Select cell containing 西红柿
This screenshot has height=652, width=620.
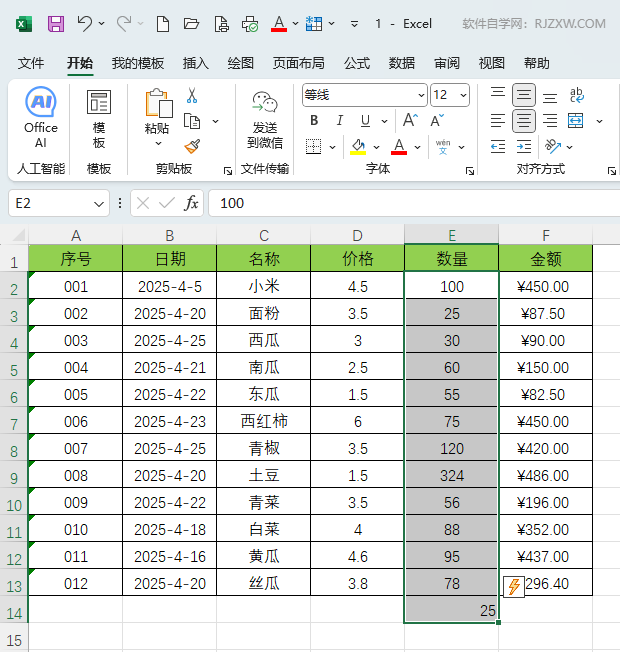click(264, 421)
